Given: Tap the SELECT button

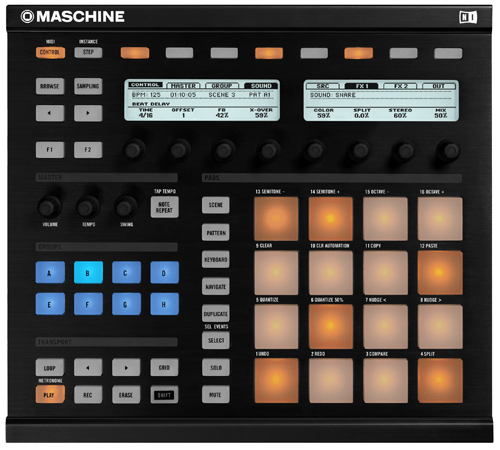Looking at the screenshot, I should click(x=216, y=340).
